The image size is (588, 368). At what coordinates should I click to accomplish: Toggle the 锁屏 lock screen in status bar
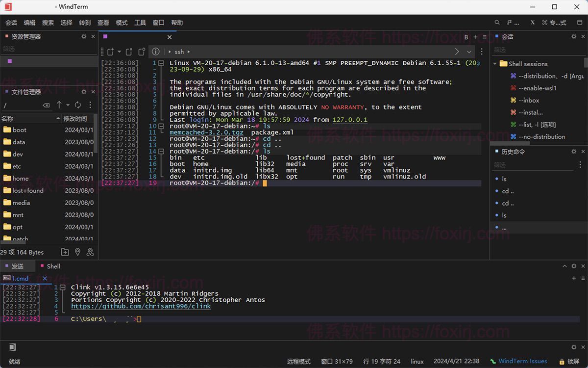pyautogui.click(x=569, y=361)
